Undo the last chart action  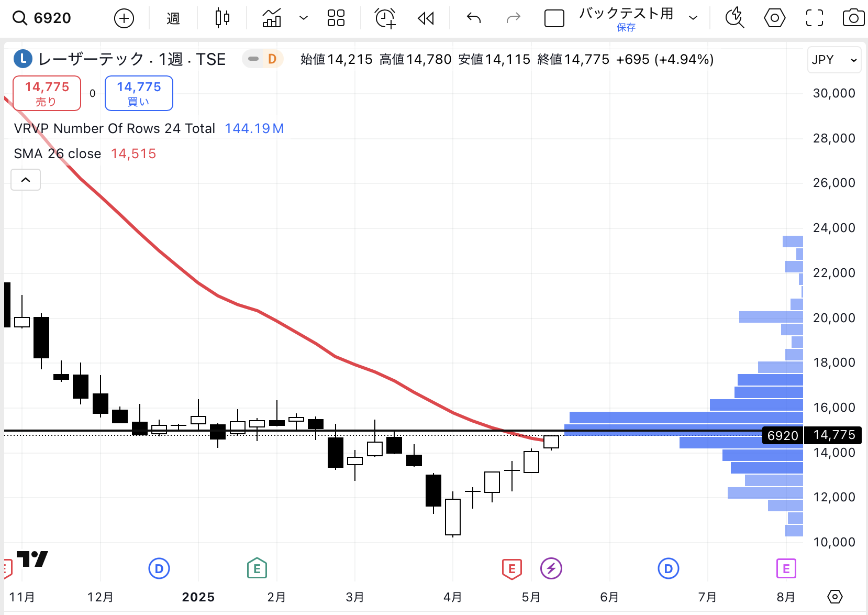474,18
